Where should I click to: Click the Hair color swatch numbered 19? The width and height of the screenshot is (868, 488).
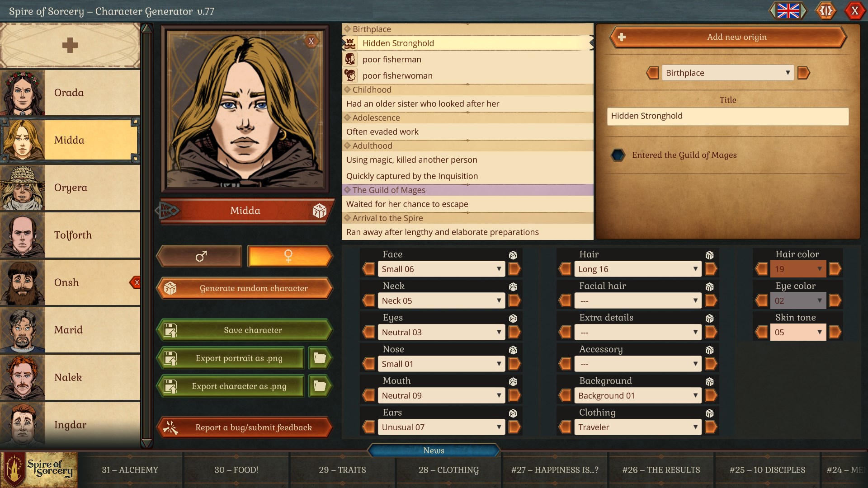coord(797,269)
